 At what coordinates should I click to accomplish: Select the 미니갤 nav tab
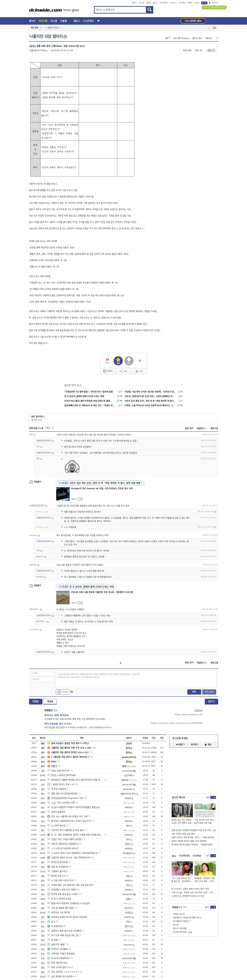click(54, 21)
